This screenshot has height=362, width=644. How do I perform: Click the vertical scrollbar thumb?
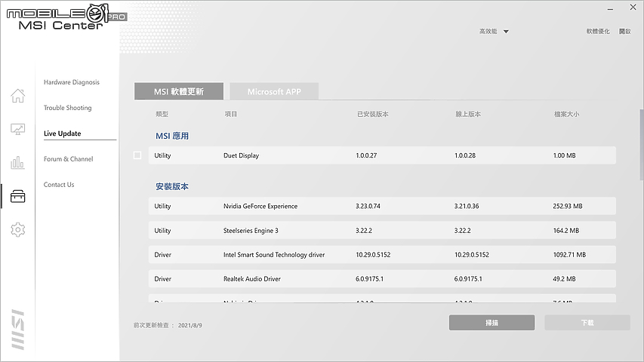click(x=642, y=145)
